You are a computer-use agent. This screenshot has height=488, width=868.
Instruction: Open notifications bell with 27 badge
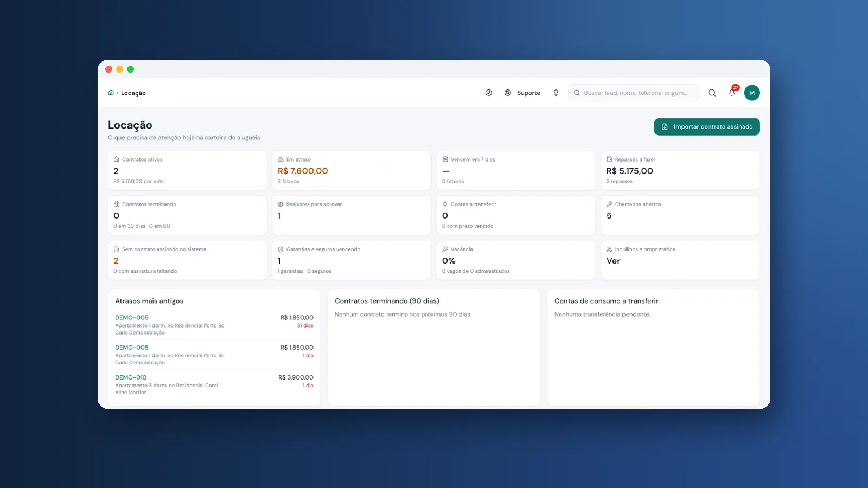click(732, 92)
